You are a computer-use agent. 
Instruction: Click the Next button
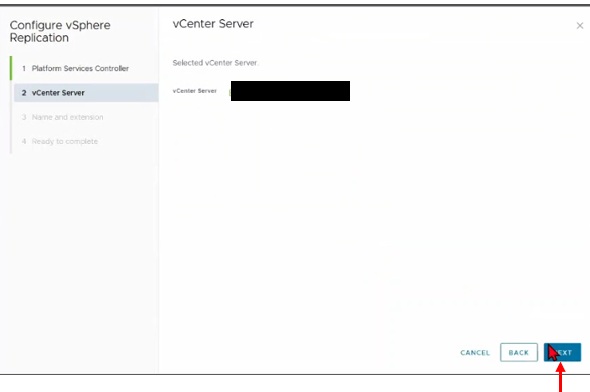(x=562, y=352)
